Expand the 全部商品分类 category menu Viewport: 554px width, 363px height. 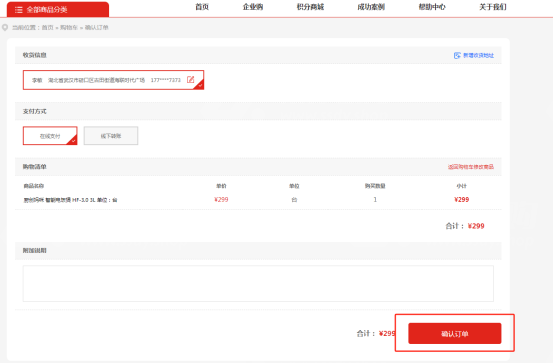[x=58, y=10]
